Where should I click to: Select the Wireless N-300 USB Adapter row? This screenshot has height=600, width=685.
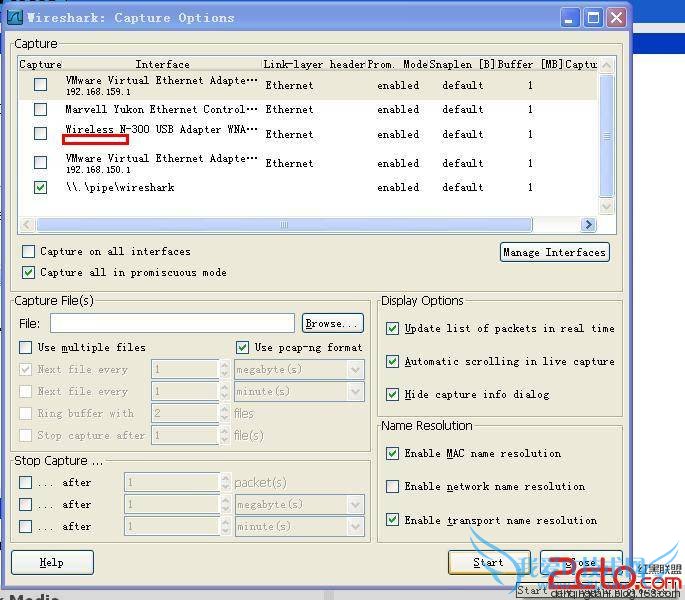point(308,134)
